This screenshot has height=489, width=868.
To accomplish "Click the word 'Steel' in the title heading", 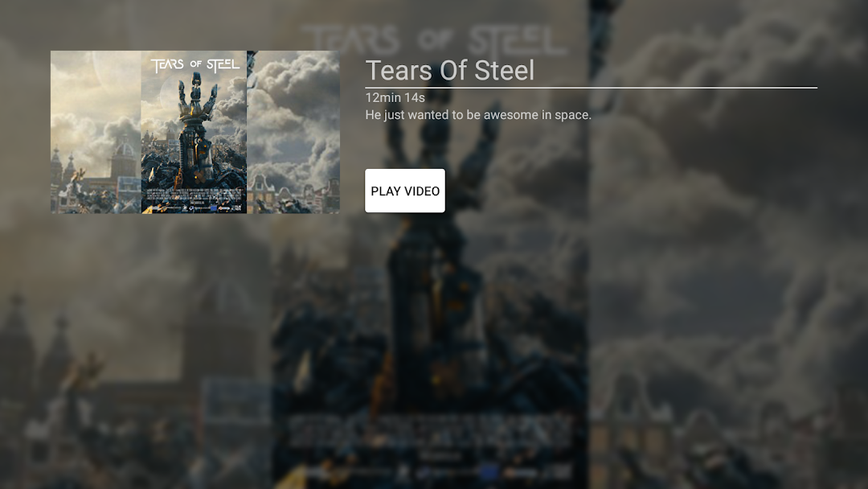I will pyautogui.click(x=505, y=70).
